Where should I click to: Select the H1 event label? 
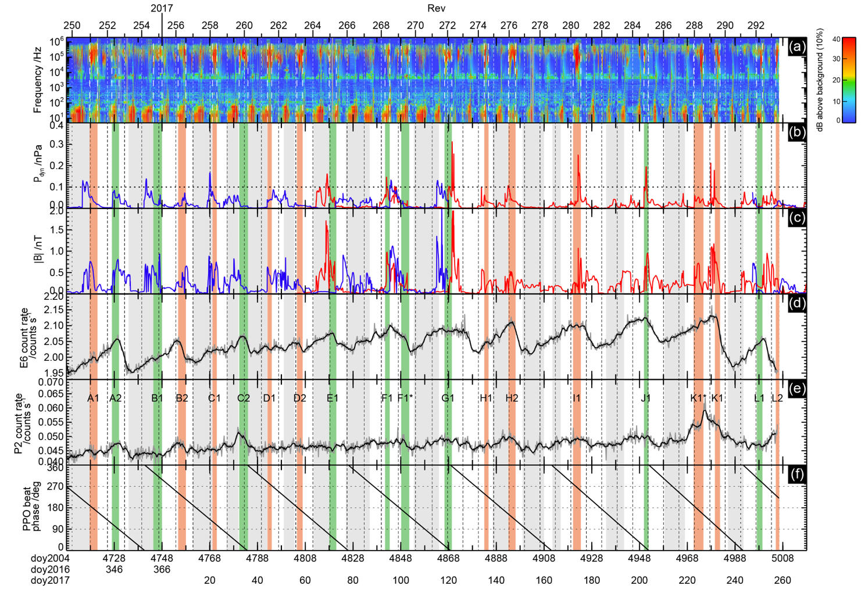pyautogui.click(x=487, y=398)
